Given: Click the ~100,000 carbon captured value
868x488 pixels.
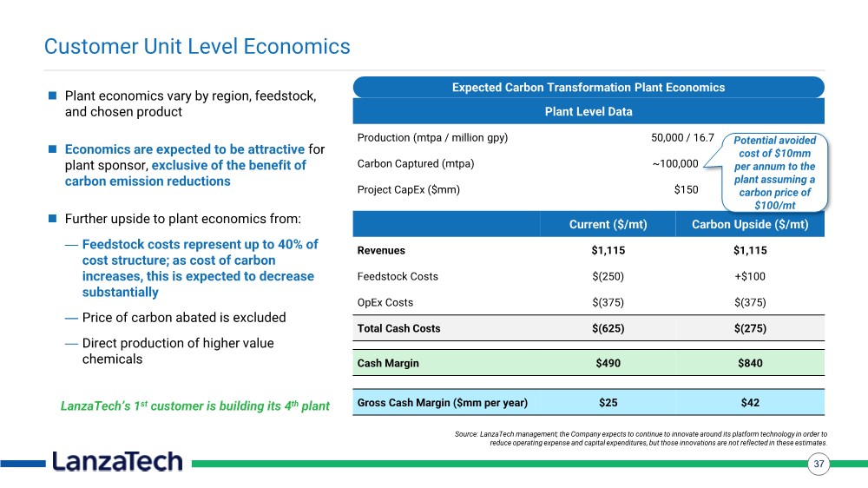Looking at the screenshot, I should (x=675, y=164).
